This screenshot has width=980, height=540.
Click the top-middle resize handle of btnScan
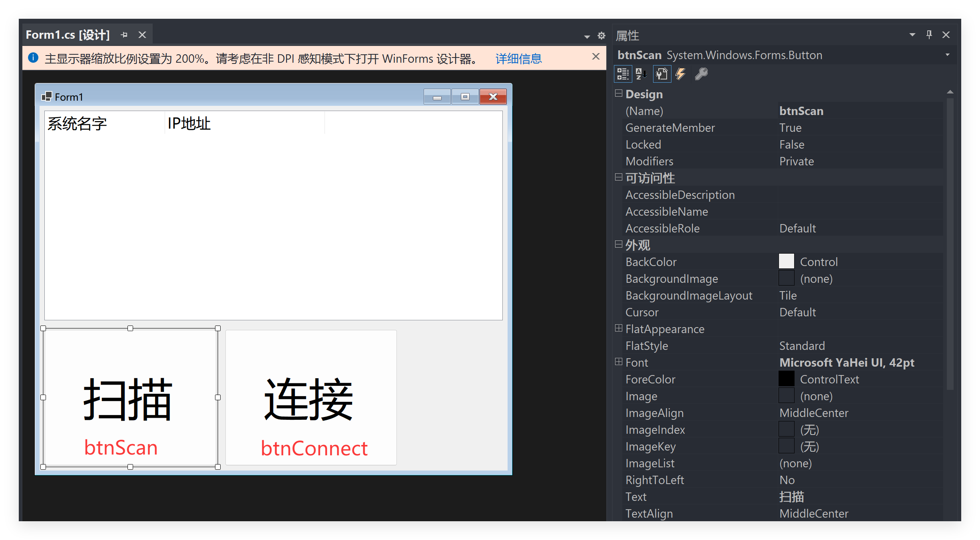point(130,328)
